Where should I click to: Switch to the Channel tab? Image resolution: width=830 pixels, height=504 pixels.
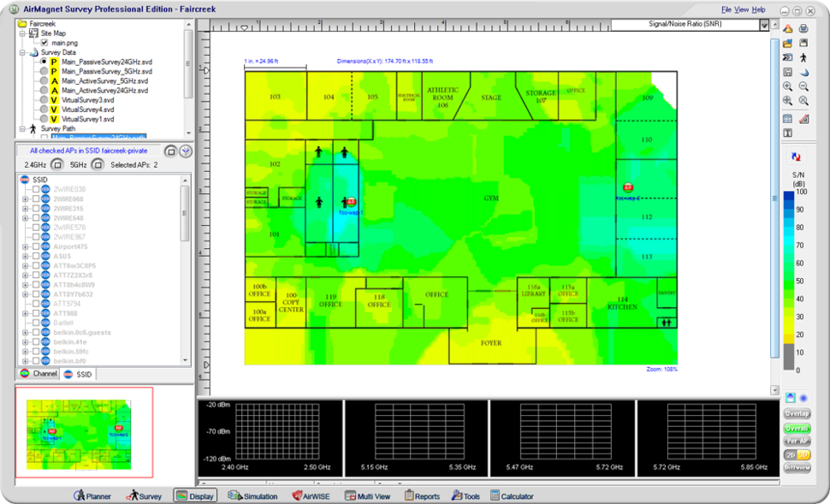pos(39,374)
